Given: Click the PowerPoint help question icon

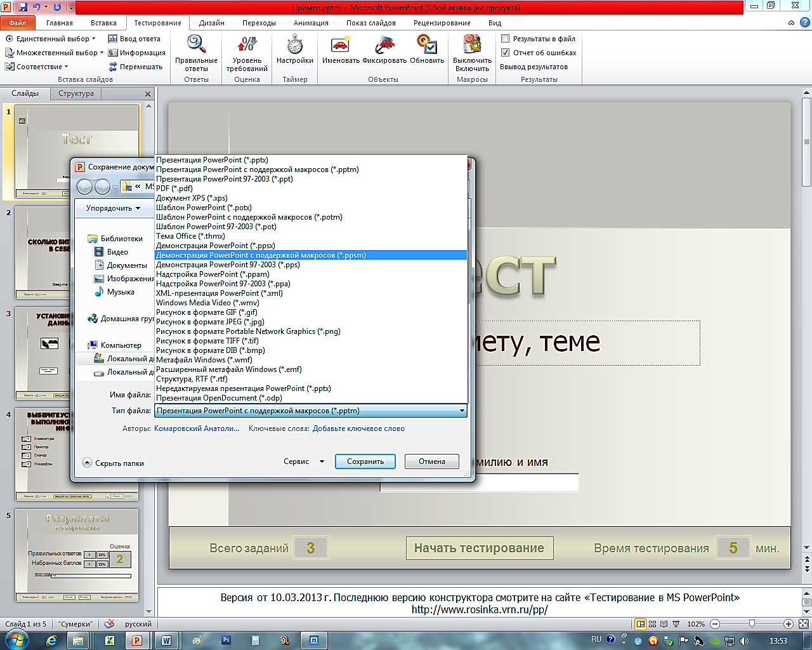Looking at the screenshot, I should click(804, 22).
